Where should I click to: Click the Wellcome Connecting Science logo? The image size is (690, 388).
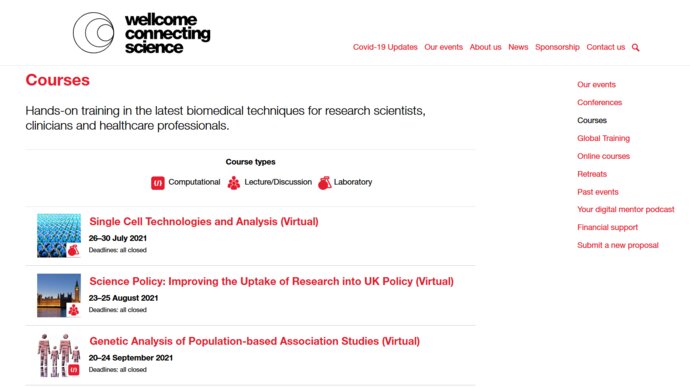(x=141, y=33)
